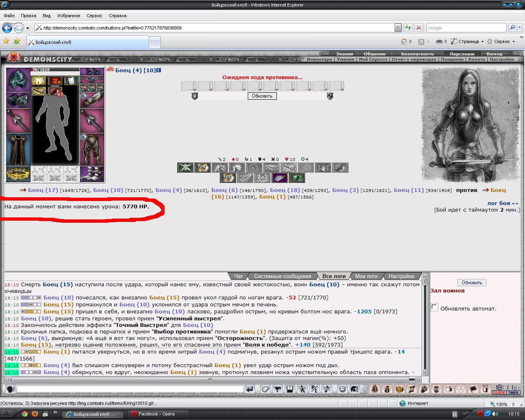Open the IE Сервис toolbar dropdown

(501, 41)
